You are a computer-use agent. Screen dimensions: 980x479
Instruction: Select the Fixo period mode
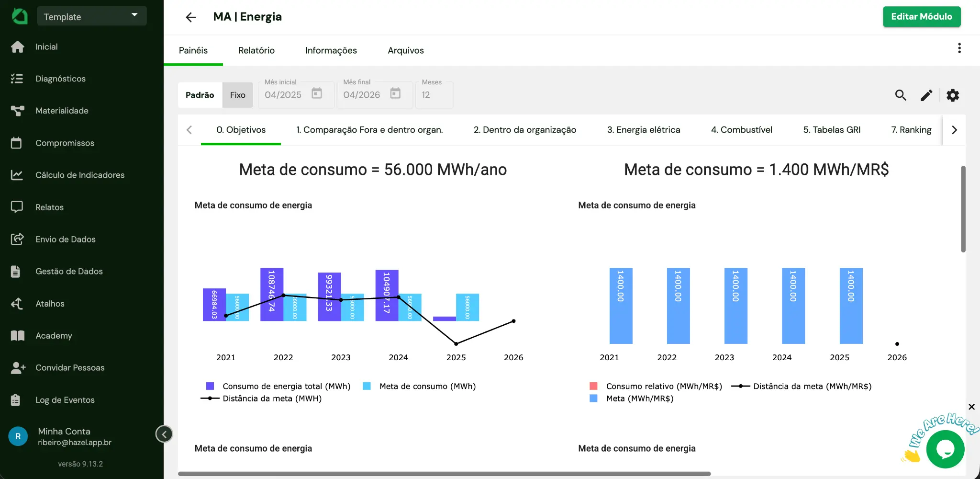point(238,95)
